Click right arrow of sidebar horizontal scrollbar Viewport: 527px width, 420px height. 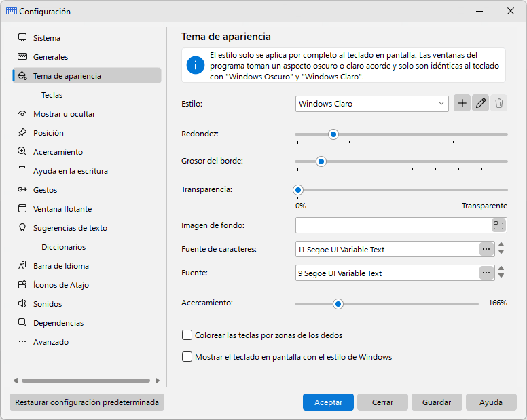158,381
